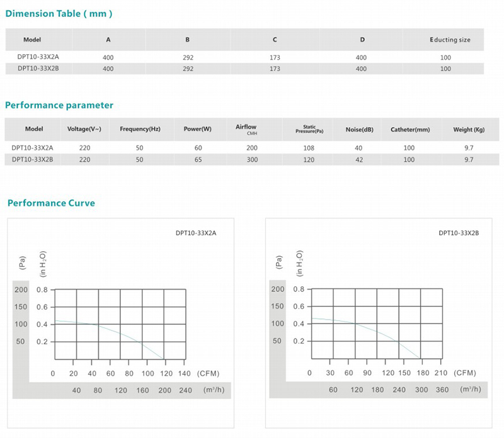Click DPT10-33X2A in the Dimension Table

(x=34, y=57)
